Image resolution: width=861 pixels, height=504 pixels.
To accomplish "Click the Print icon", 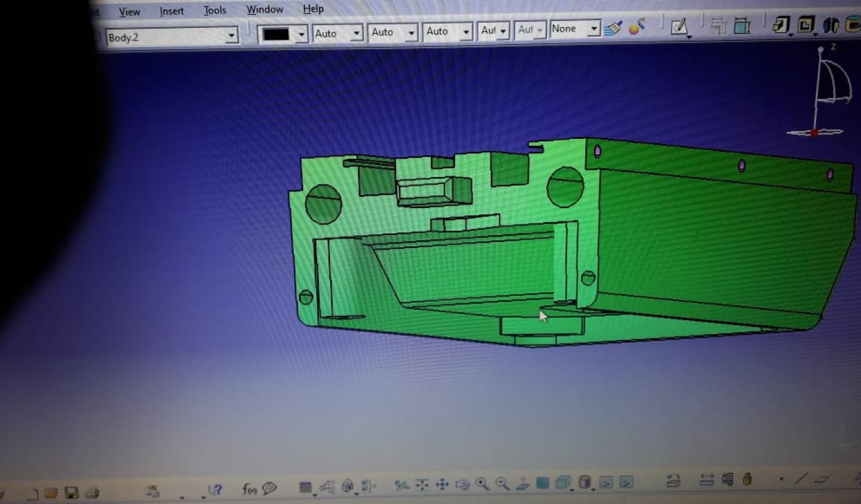I will pyautogui.click(x=92, y=493).
